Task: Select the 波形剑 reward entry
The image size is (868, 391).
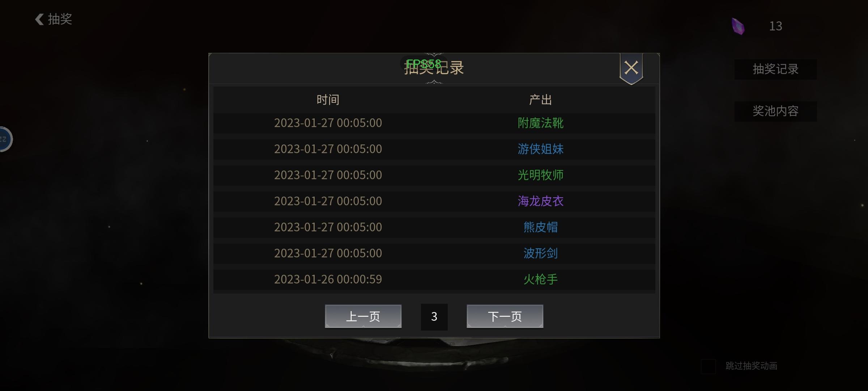Action: (x=540, y=253)
